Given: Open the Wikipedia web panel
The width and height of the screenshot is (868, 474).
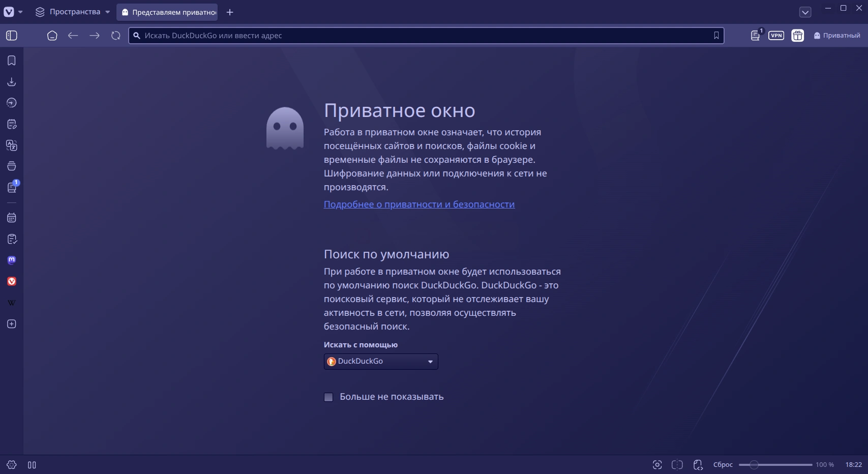Looking at the screenshot, I should 11,302.
